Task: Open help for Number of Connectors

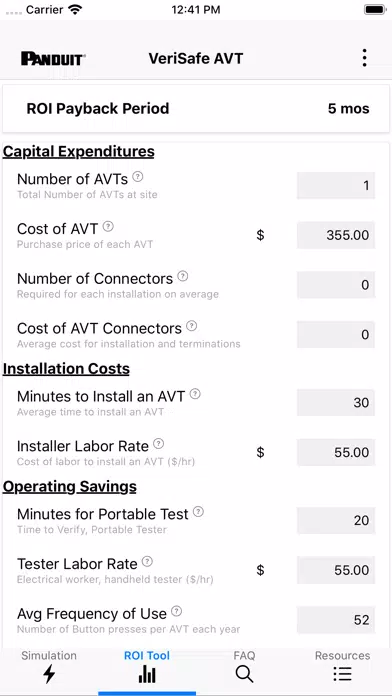Action: coord(182,277)
